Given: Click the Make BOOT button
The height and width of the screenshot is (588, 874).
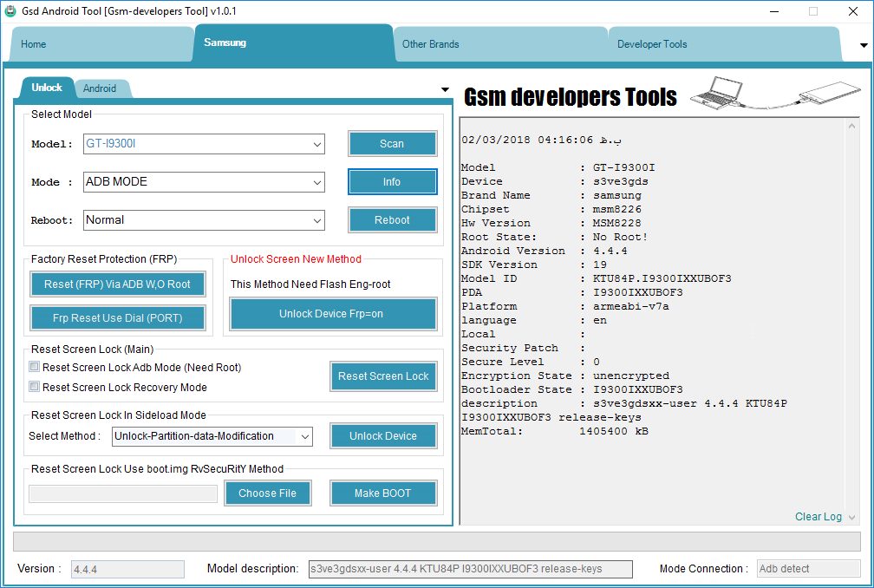Looking at the screenshot, I should 383,493.
